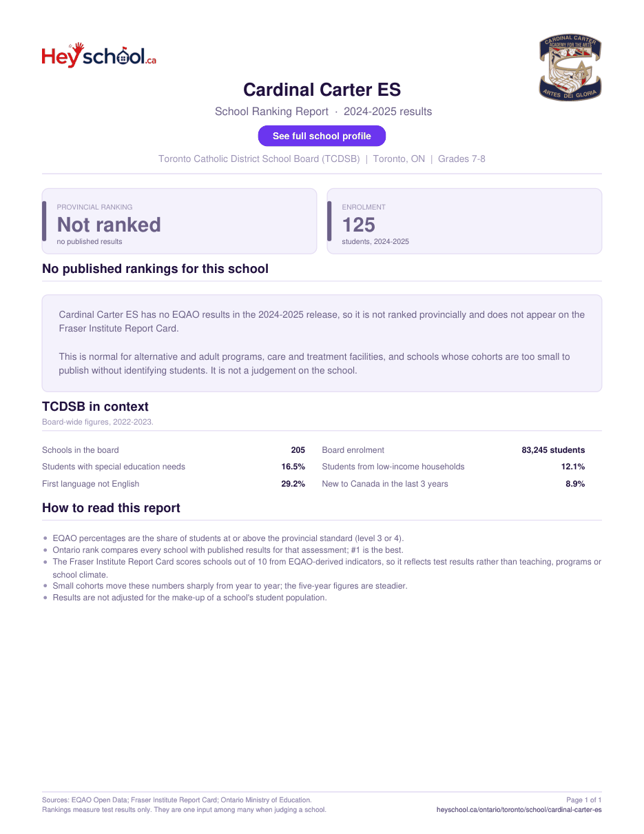Click the How to read this report heading

[x=111, y=508]
